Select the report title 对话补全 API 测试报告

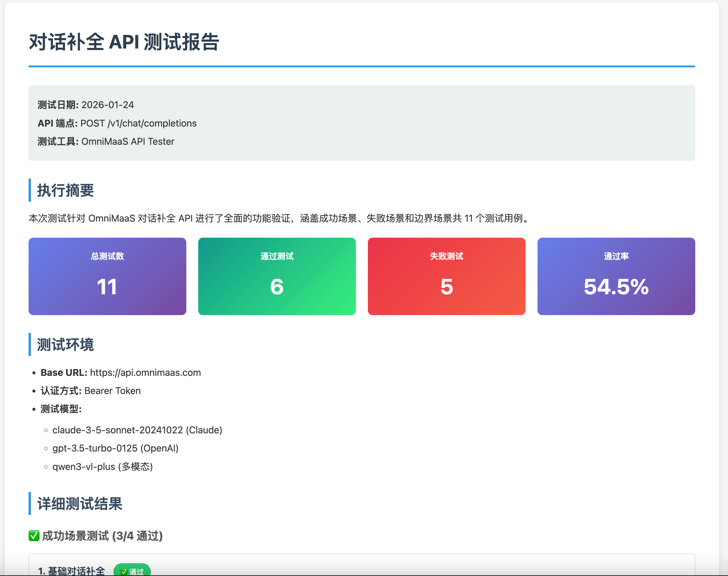coord(124,41)
